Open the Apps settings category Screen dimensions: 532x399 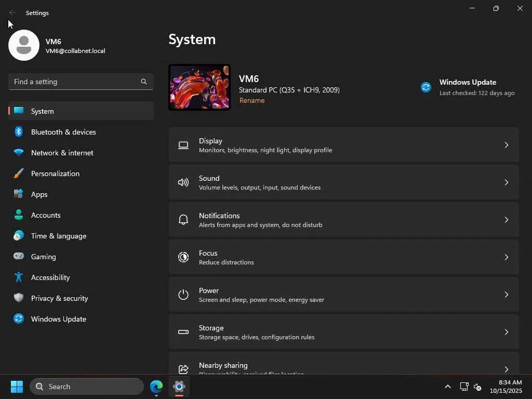[39, 194]
